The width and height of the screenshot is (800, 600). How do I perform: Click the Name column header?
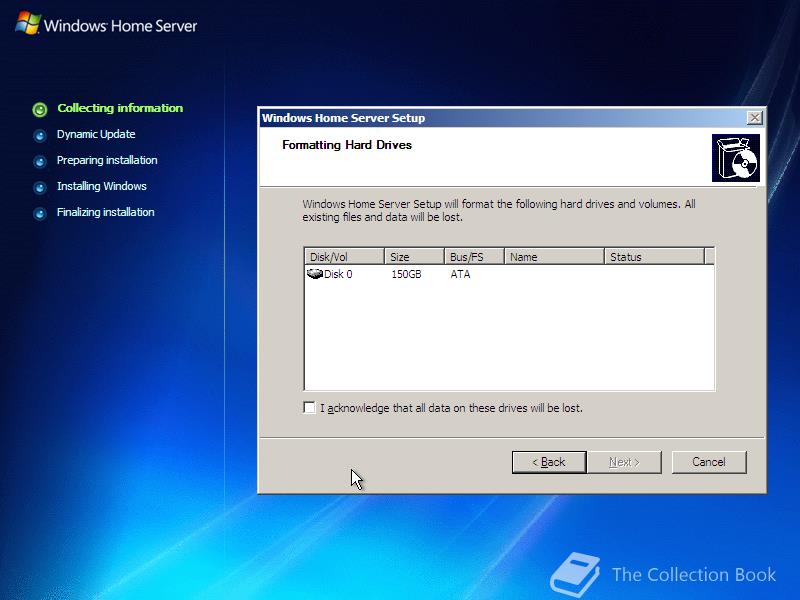pyautogui.click(x=554, y=257)
